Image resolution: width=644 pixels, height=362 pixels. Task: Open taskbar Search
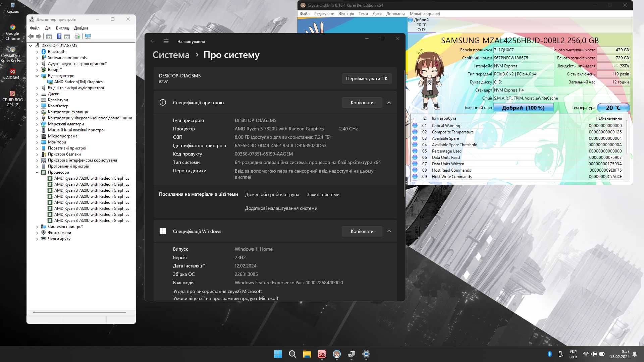click(292, 354)
